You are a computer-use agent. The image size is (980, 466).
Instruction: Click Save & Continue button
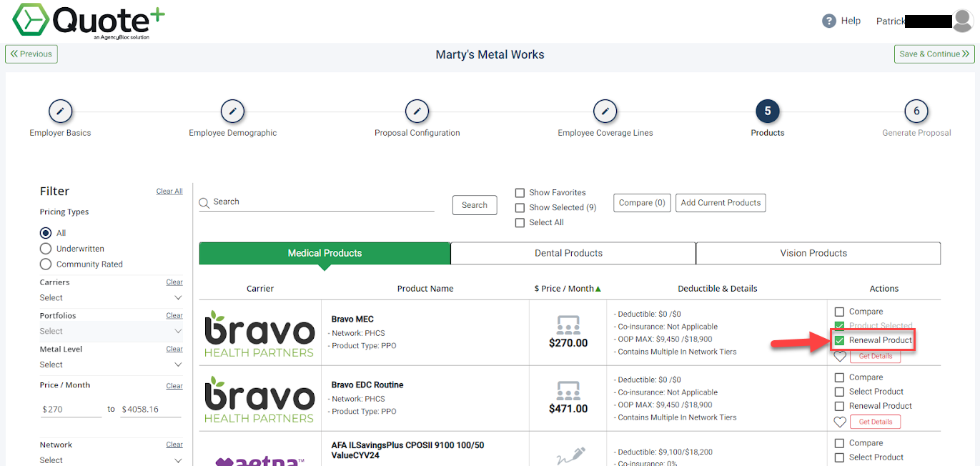(934, 54)
